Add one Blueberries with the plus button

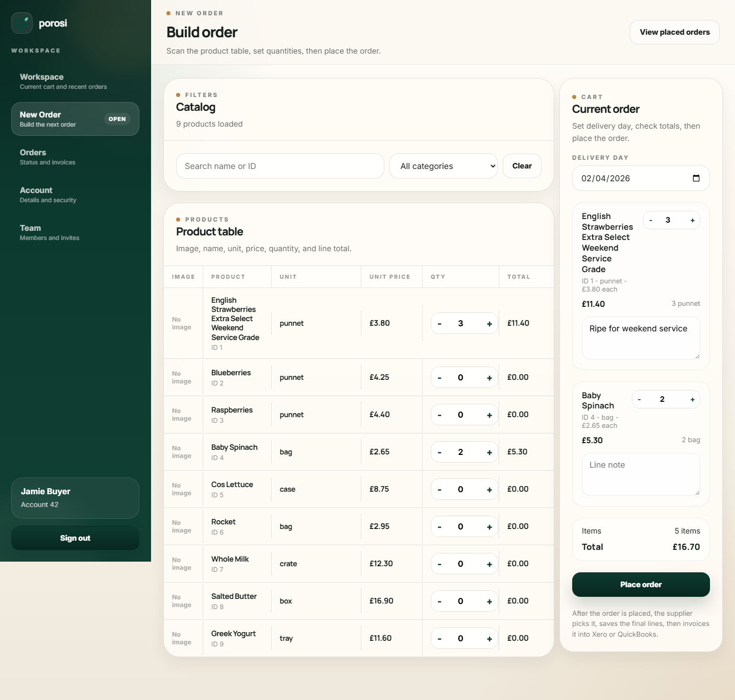click(x=489, y=378)
